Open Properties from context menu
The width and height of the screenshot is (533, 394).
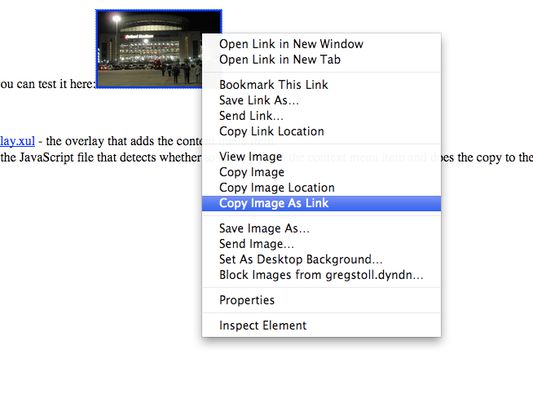point(321,300)
